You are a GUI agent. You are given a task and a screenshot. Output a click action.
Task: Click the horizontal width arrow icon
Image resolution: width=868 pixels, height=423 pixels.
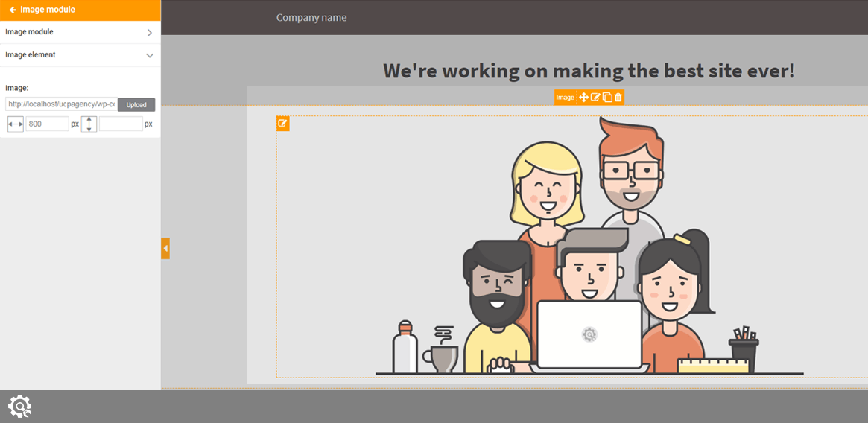(x=16, y=124)
